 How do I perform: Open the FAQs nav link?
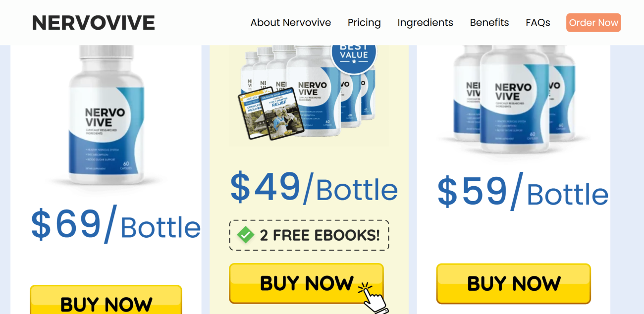(x=538, y=23)
